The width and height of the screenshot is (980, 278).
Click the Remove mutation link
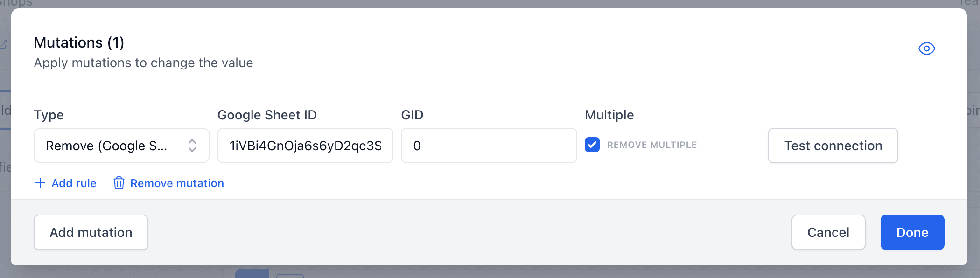click(177, 183)
